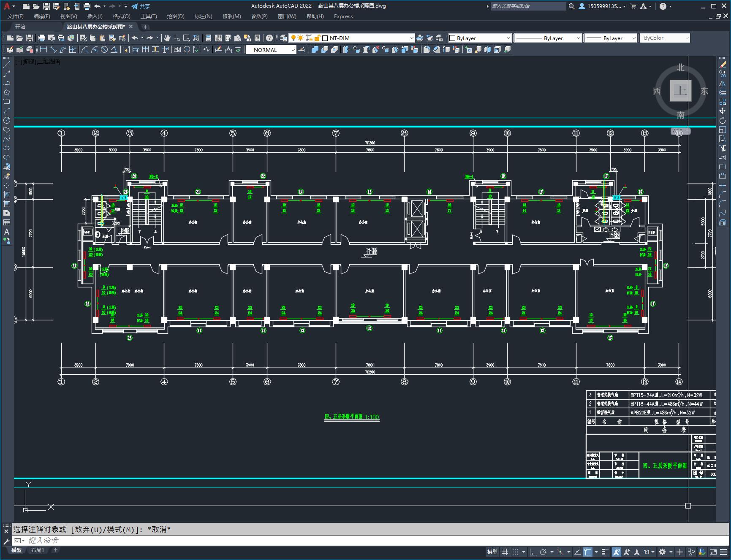Open the QuickCalc calculator icon
The image size is (731, 560).
click(257, 38)
